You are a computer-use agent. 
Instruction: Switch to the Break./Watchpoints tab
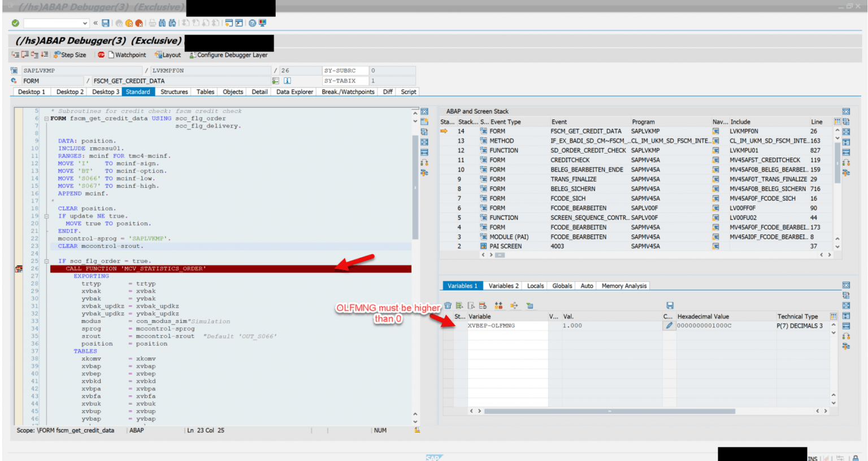348,92
